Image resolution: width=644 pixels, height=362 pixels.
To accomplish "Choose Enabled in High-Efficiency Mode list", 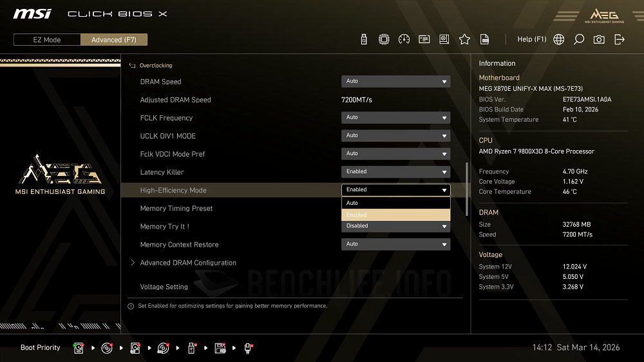I will click(x=395, y=215).
